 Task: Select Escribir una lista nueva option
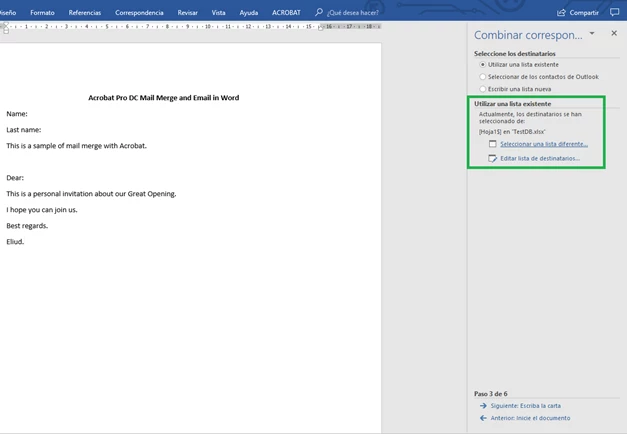click(x=515, y=89)
